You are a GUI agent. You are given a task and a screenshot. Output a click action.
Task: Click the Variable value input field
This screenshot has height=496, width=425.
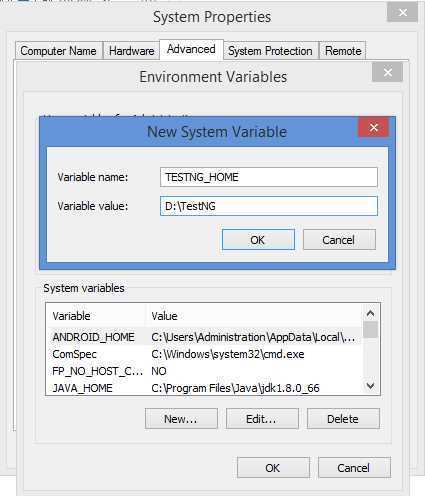269,206
